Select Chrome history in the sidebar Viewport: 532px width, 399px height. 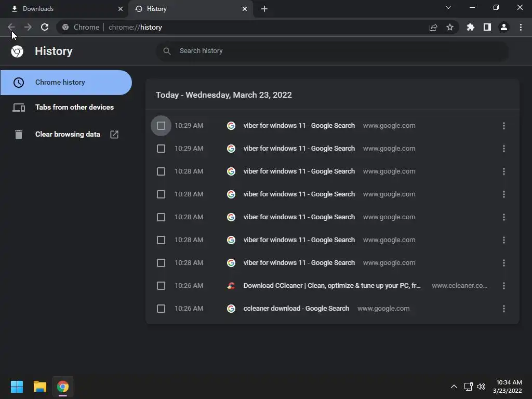coord(66,83)
